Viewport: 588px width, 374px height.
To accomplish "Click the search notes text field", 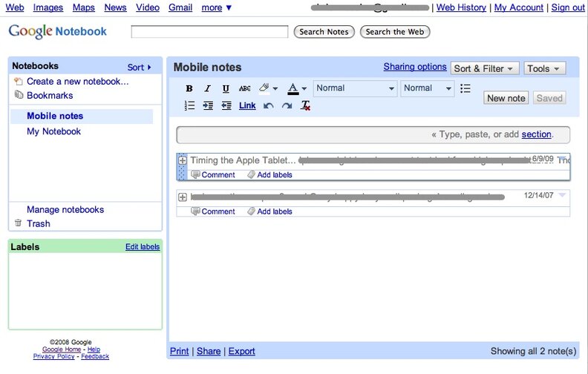I will [209, 32].
